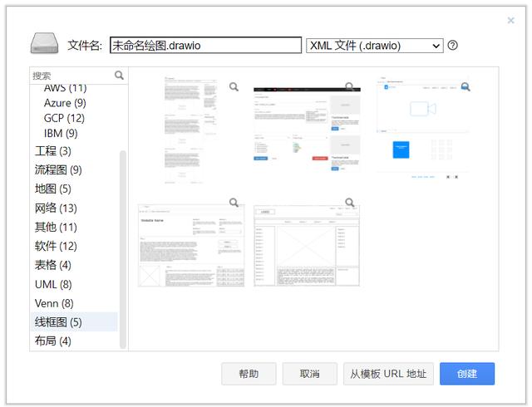Screen dimensions: 532x407
Task: Open the XML 文件 (.drawio) format dropdown
Action: [374, 46]
